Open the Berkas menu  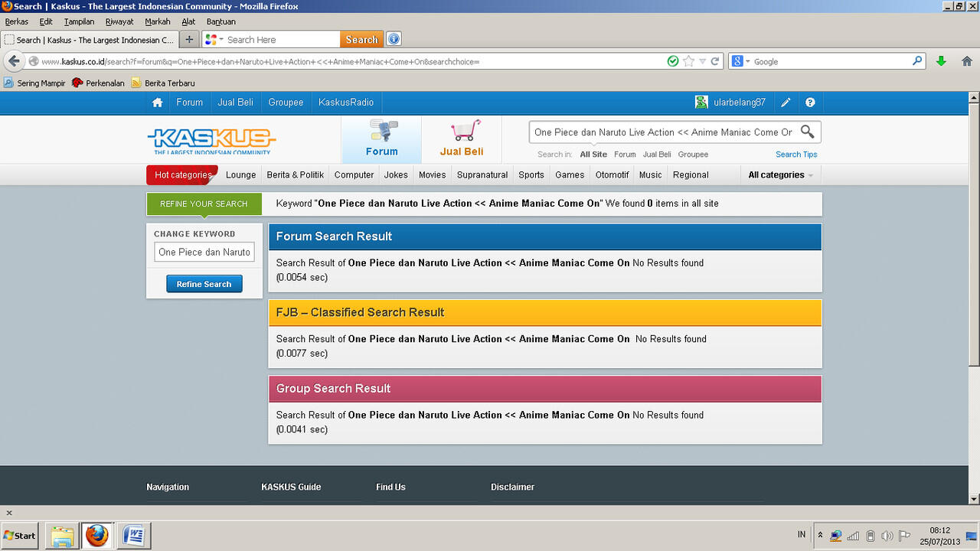[x=17, y=21]
